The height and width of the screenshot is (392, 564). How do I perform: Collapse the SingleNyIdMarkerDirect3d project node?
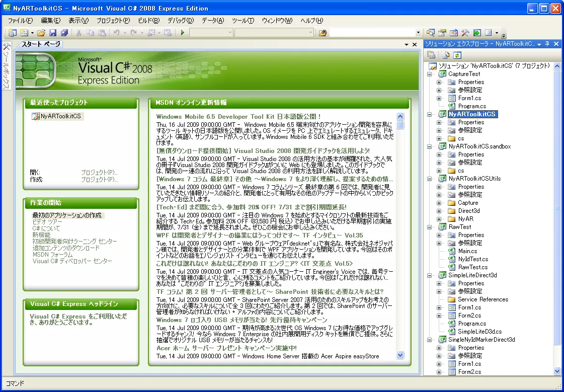coord(429,340)
